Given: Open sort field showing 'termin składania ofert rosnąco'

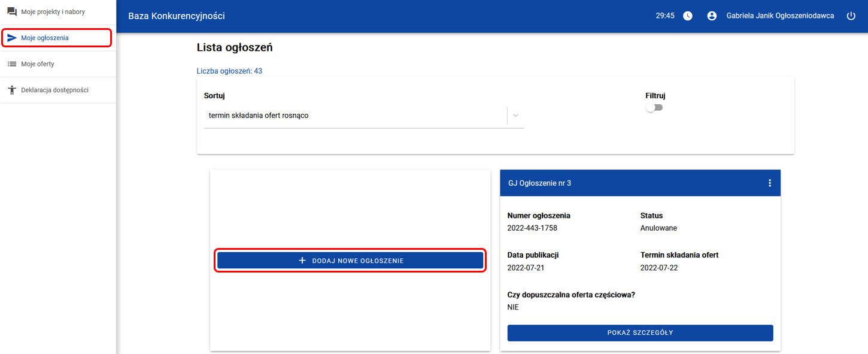Looking at the screenshot, I should pos(353,116).
